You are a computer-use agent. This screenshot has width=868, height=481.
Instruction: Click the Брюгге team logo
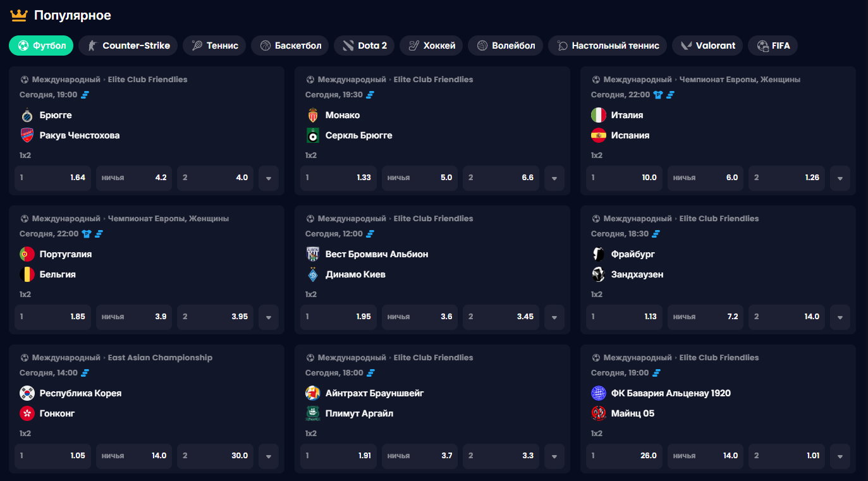(x=27, y=115)
